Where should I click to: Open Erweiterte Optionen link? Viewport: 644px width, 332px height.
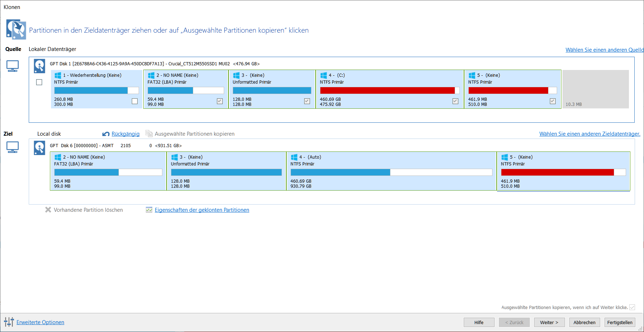[x=40, y=322]
